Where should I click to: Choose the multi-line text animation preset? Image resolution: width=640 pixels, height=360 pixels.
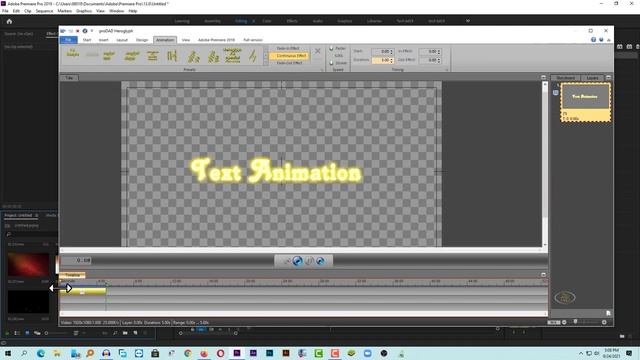tap(232, 56)
